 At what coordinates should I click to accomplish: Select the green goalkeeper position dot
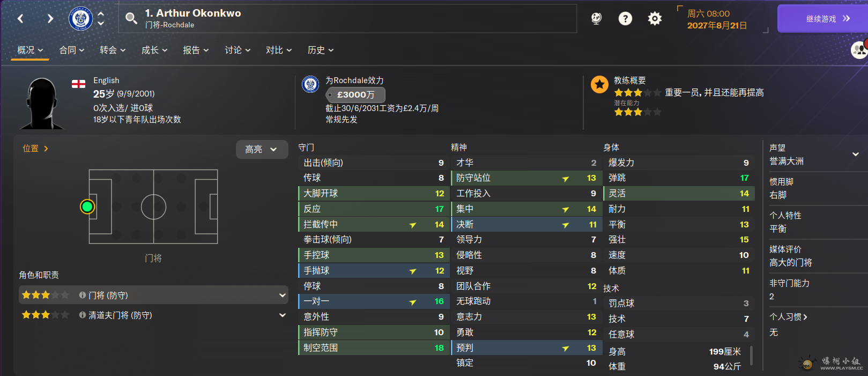pyautogui.click(x=87, y=207)
